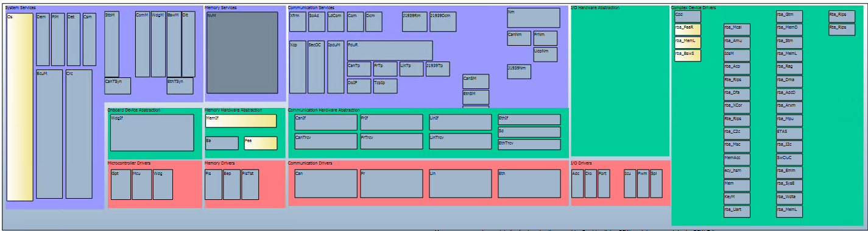The image size is (868, 231).
Task: Click the Eth communication driver block
Action: click(529, 183)
